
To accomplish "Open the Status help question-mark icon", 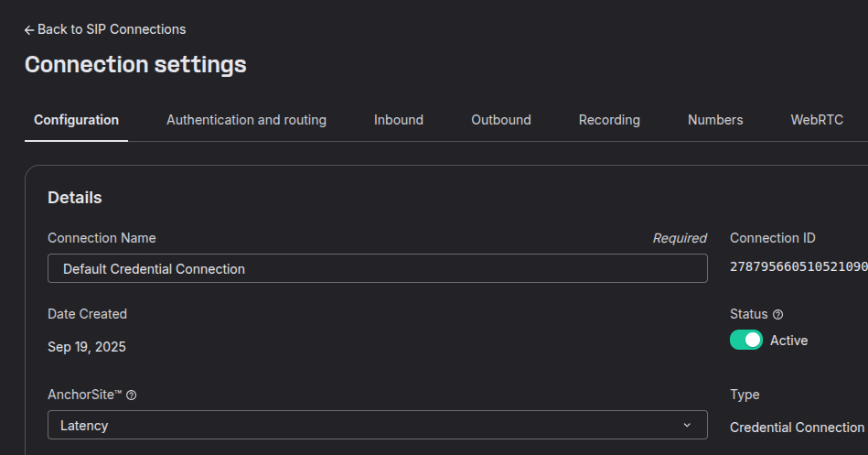I will pyautogui.click(x=777, y=315).
